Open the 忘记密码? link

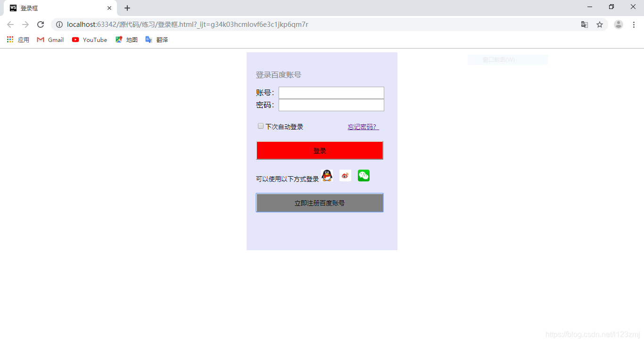(363, 127)
